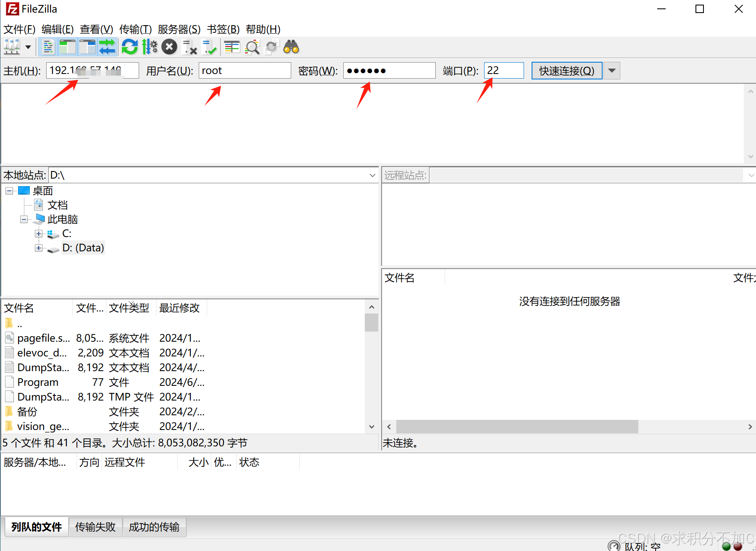Open the 编辑(E) menu
The height and width of the screenshot is (551, 756).
(58, 29)
